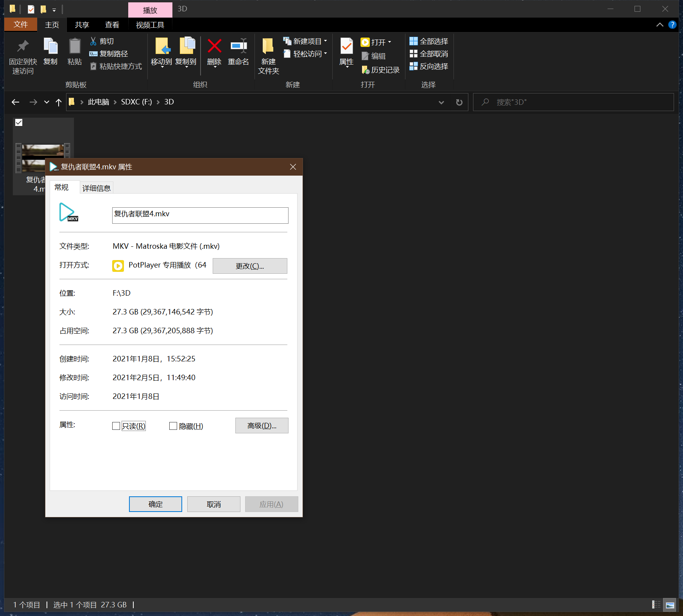
Task: Click the Rename (重命名) icon
Action: coord(238,46)
